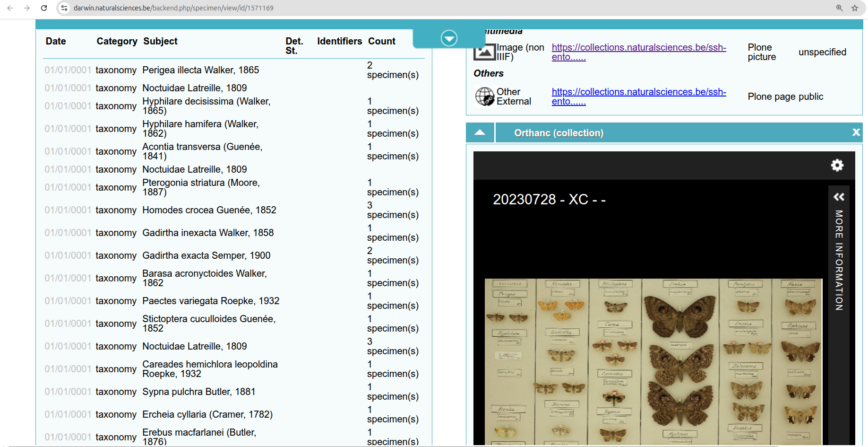Select Ercheia cyllaria (Cramer, 1782) row
This screenshot has width=868, height=447.
coord(234,414)
